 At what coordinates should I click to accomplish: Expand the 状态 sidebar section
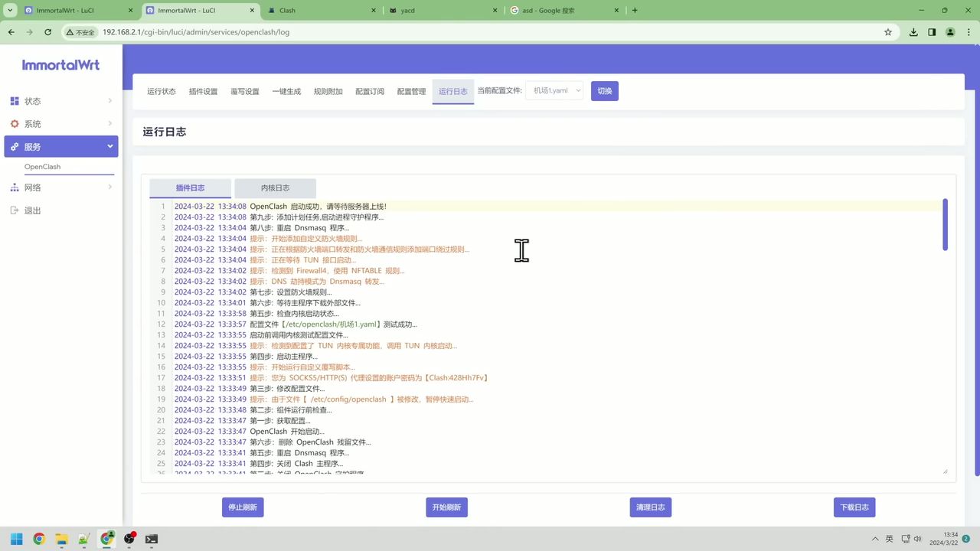click(x=109, y=100)
